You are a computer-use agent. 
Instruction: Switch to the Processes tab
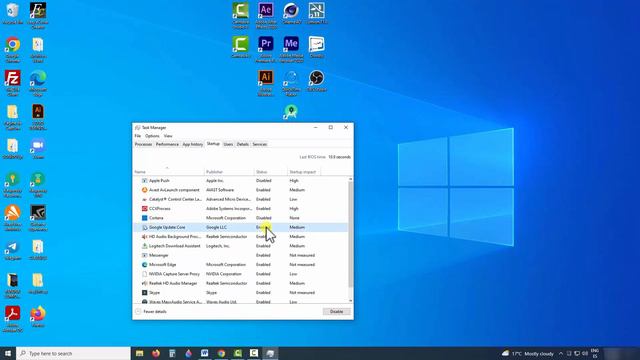point(143,144)
